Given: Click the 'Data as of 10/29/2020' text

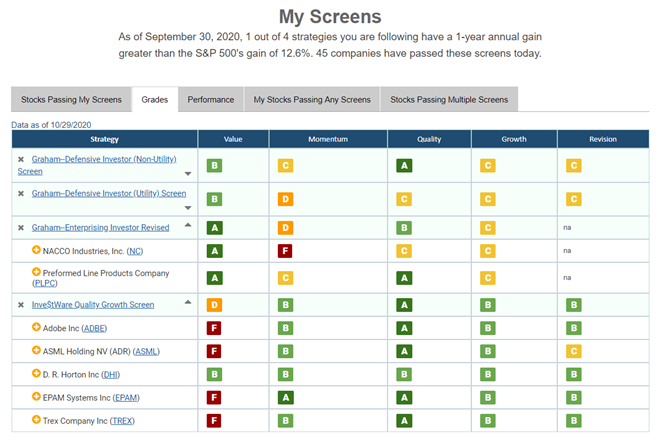Looking at the screenshot, I should pyautogui.click(x=51, y=125).
